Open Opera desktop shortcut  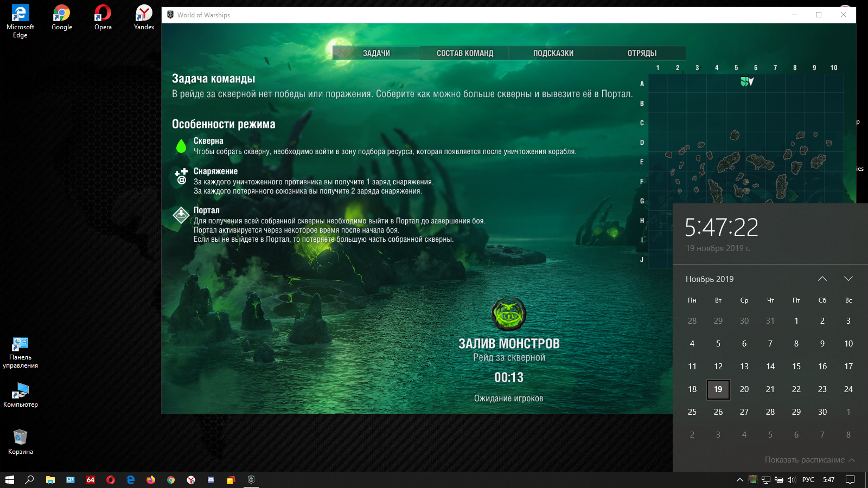tap(103, 17)
